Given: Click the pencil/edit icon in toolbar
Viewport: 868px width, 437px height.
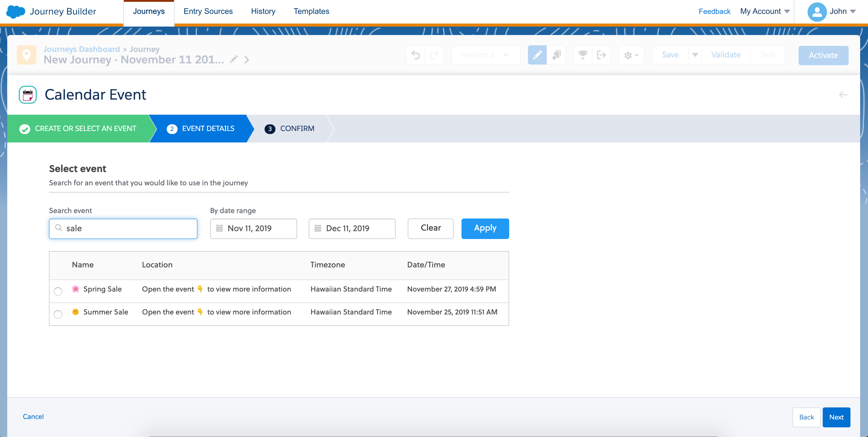Looking at the screenshot, I should coord(537,55).
